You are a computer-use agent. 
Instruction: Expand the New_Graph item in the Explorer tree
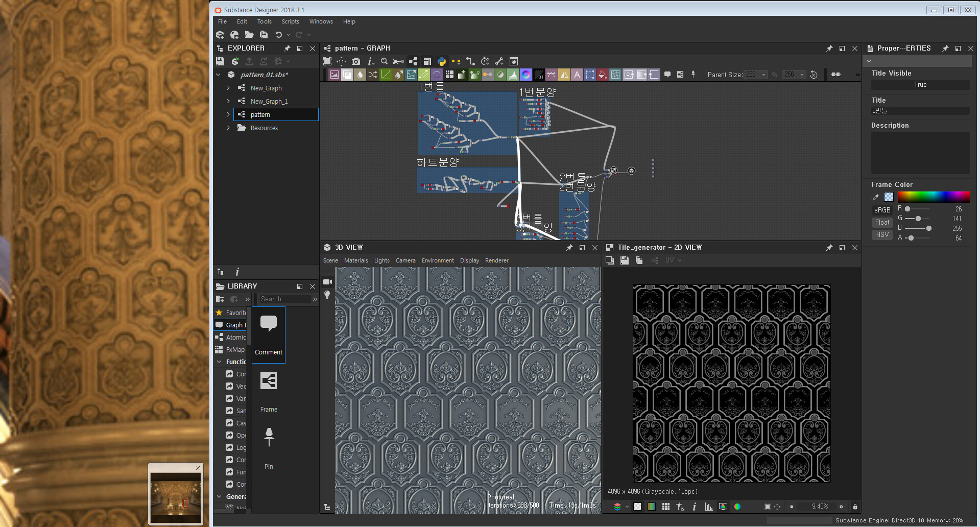[228, 88]
